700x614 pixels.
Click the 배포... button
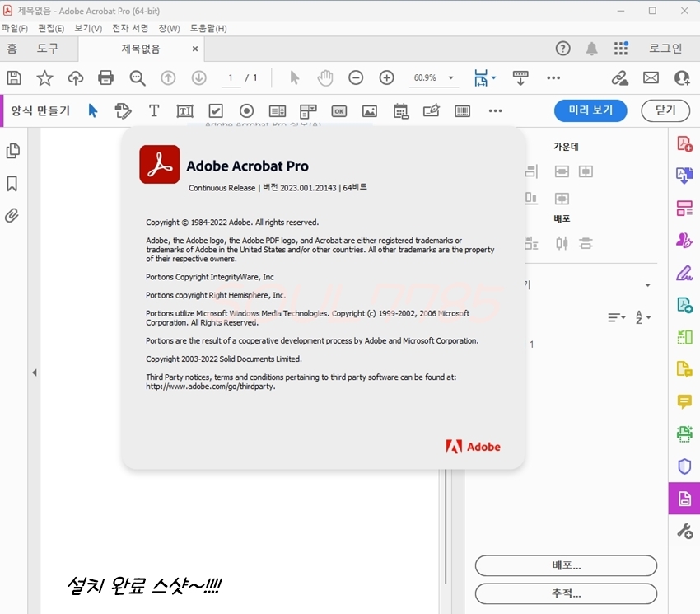click(x=566, y=565)
